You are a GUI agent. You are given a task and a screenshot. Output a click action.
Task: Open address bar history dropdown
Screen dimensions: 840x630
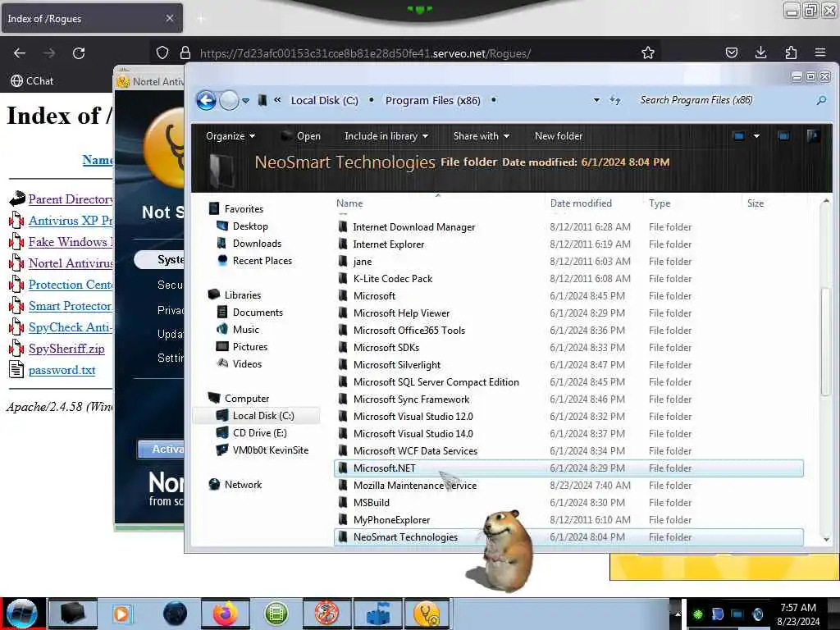[x=596, y=100]
